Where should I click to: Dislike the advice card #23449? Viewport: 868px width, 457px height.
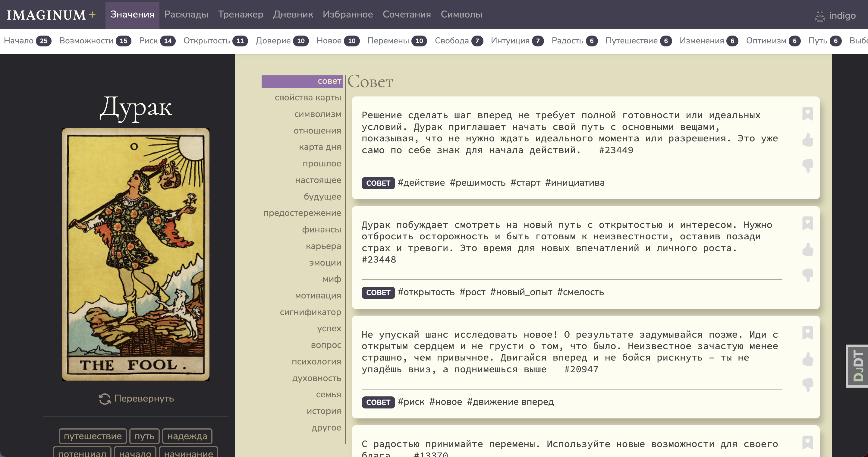(807, 165)
